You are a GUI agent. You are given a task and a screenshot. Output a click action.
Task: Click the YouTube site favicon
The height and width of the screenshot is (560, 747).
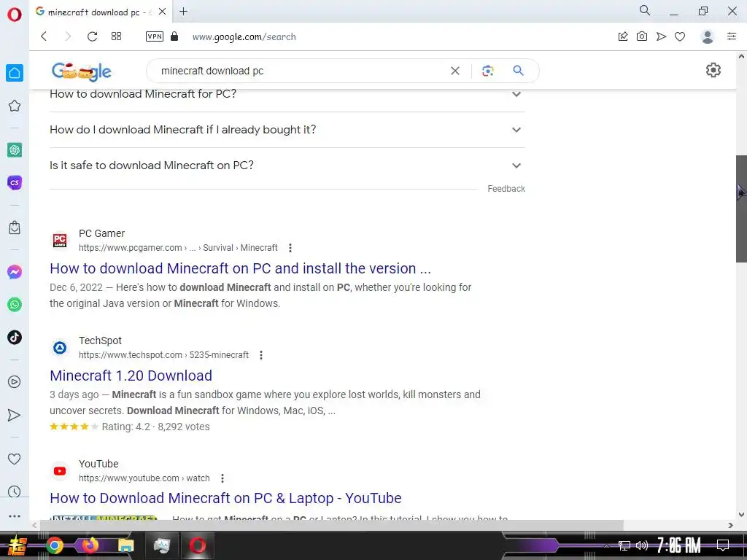click(x=60, y=471)
